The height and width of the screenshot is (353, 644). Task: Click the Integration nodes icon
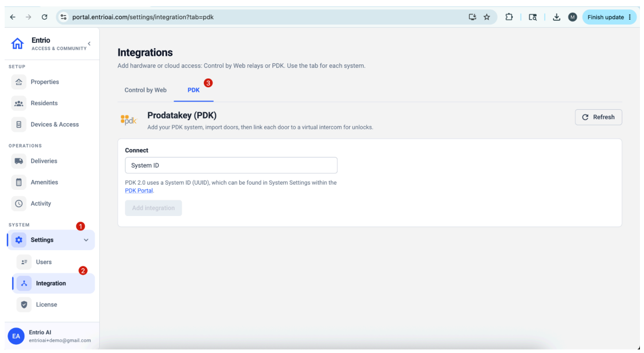(x=24, y=284)
